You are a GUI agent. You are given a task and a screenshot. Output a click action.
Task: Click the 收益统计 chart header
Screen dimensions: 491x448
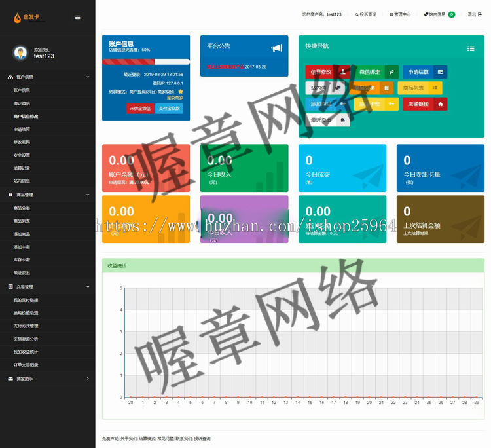tap(293, 266)
